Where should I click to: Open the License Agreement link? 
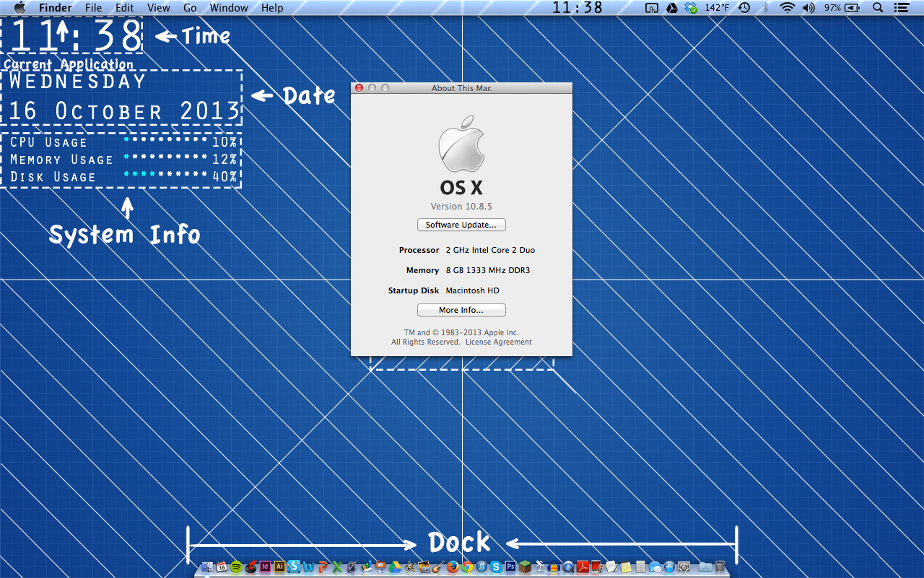coord(498,342)
